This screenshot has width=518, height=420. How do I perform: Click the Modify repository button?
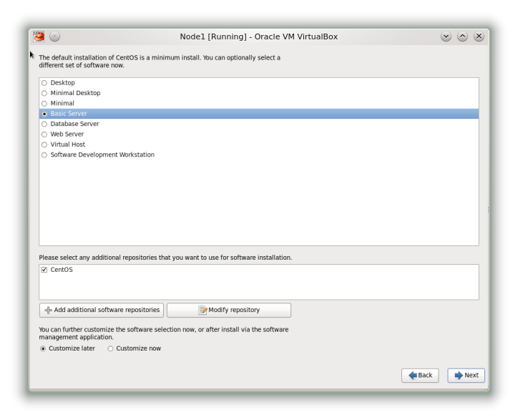point(229,310)
